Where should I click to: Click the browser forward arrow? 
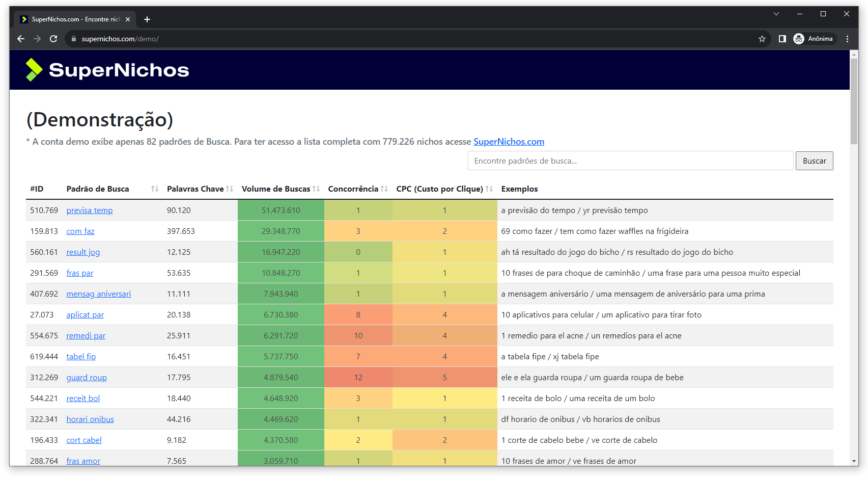click(37, 39)
